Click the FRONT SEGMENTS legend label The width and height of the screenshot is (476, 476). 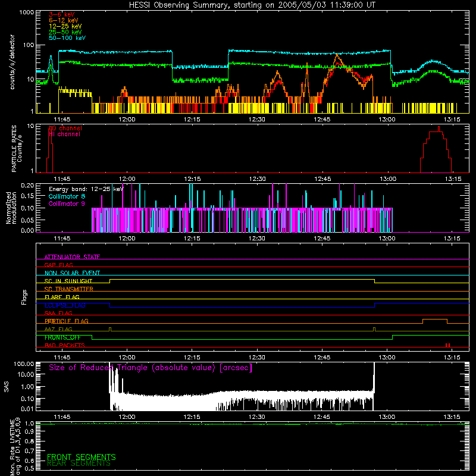pyautogui.click(x=82, y=457)
